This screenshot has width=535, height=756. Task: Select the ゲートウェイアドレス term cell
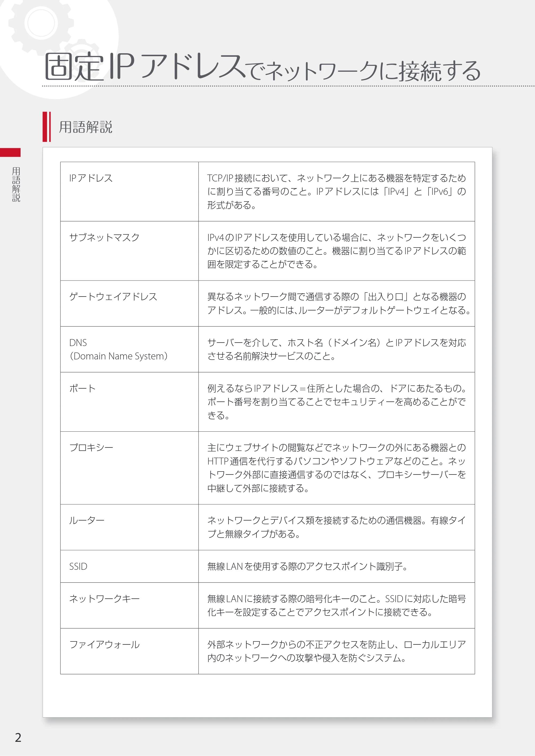pos(129,303)
